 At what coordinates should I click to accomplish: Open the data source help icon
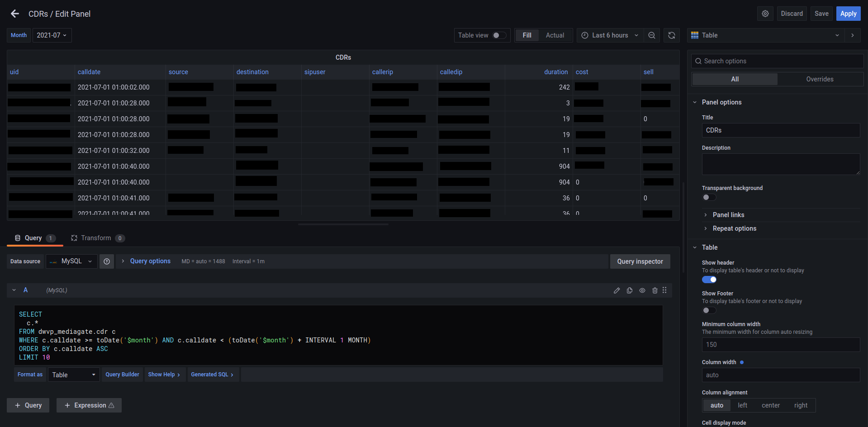(107, 261)
